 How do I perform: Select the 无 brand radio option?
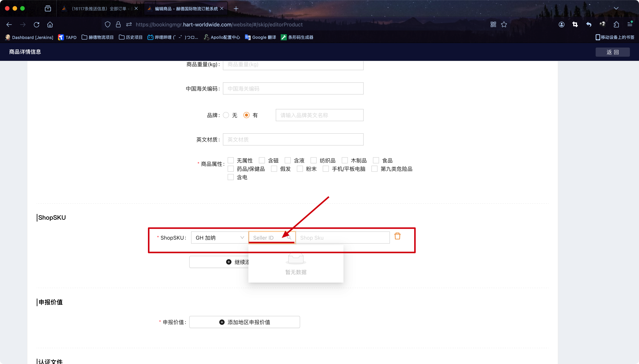click(226, 115)
